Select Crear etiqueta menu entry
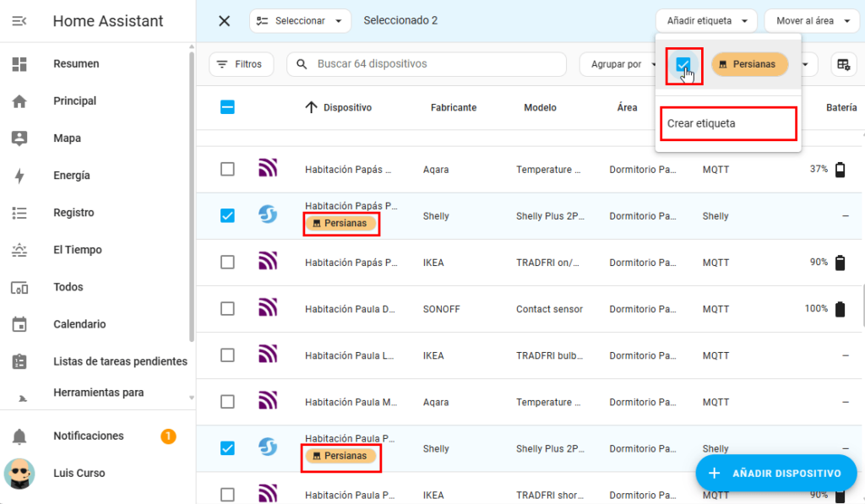Image resolution: width=865 pixels, height=504 pixels. point(726,123)
